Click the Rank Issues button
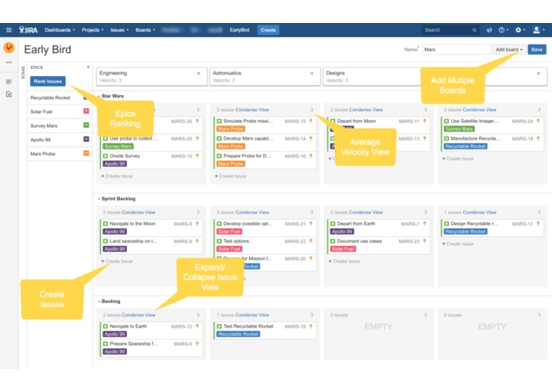The image size is (552, 392). click(x=48, y=81)
